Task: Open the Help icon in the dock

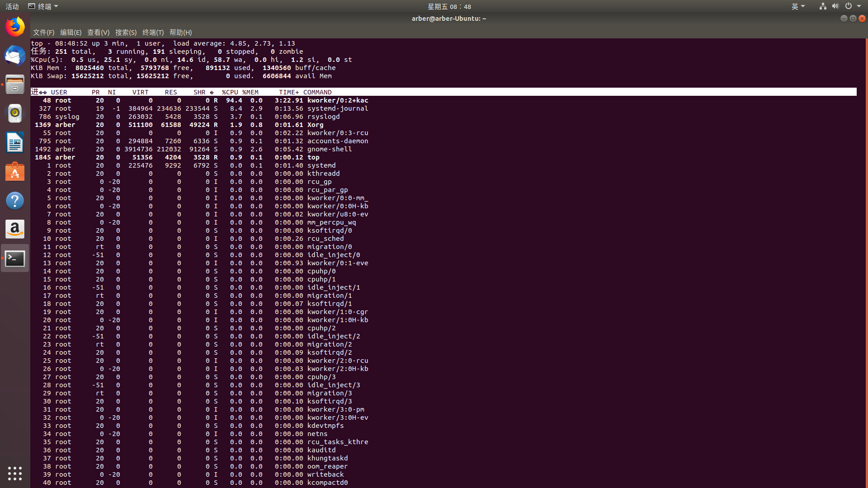Action: tap(15, 200)
